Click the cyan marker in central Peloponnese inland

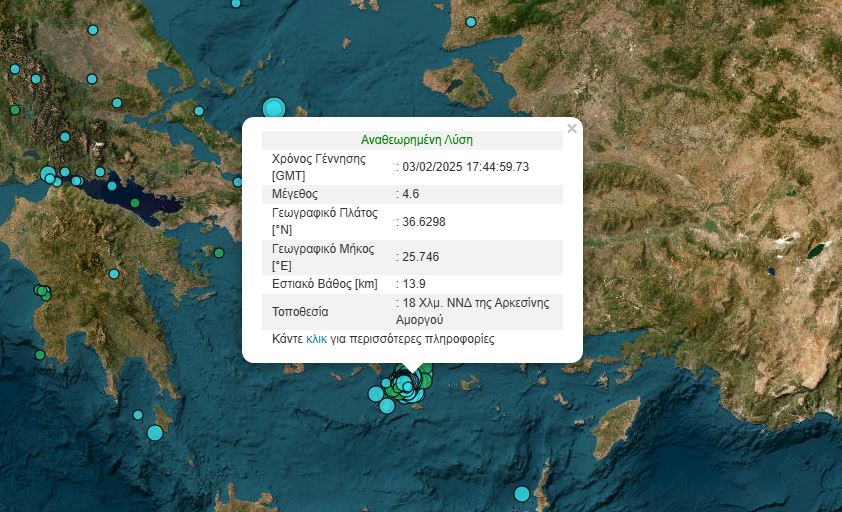tap(114, 274)
